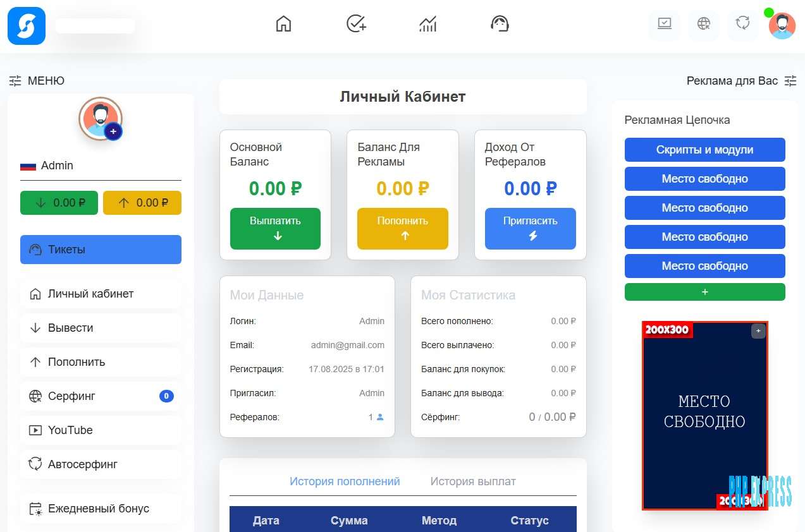Click the referrals person icon
Viewport: 805px width, 532px height.
380,417
